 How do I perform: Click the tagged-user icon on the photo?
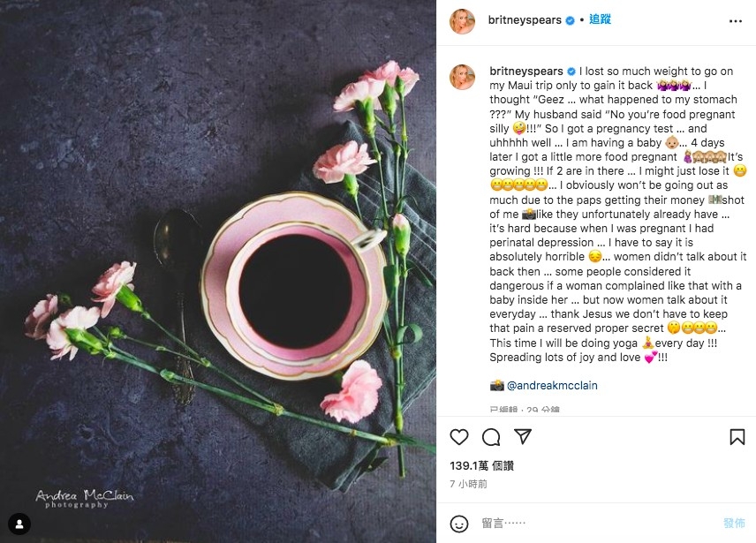coord(19,524)
